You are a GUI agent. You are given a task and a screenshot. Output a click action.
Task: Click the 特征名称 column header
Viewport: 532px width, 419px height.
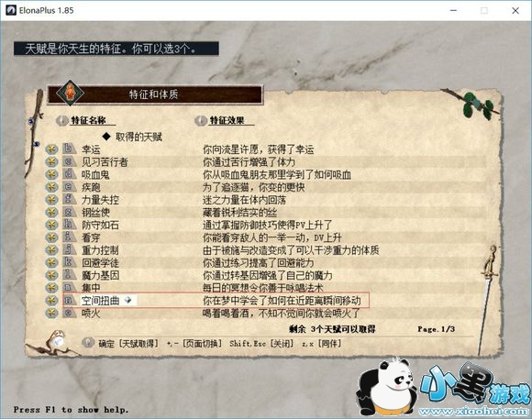(88, 120)
